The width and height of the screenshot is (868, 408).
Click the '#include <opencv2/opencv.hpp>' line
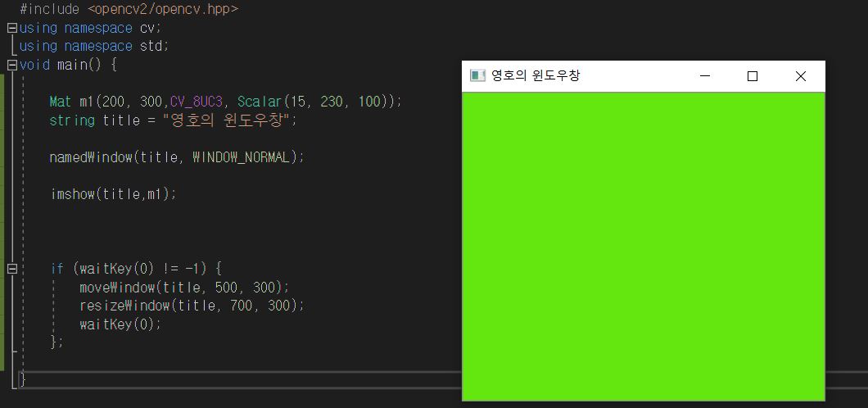(x=129, y=9)
